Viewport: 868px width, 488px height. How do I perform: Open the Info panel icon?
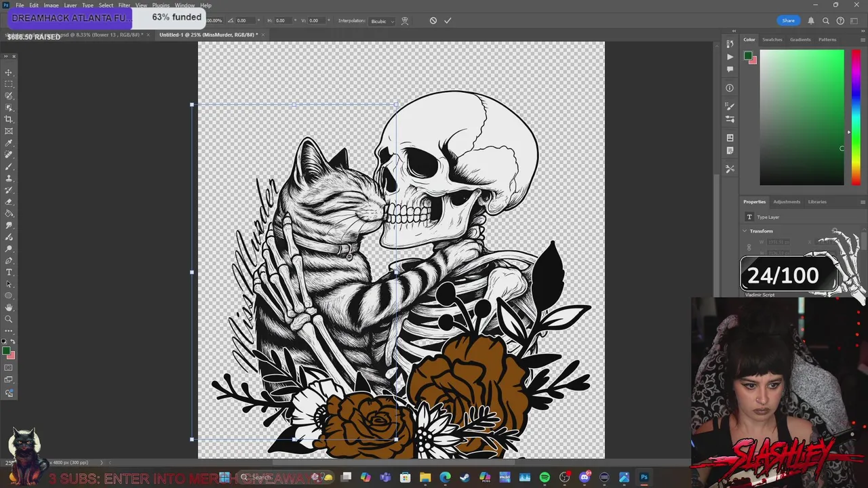(x=730, y=87)
